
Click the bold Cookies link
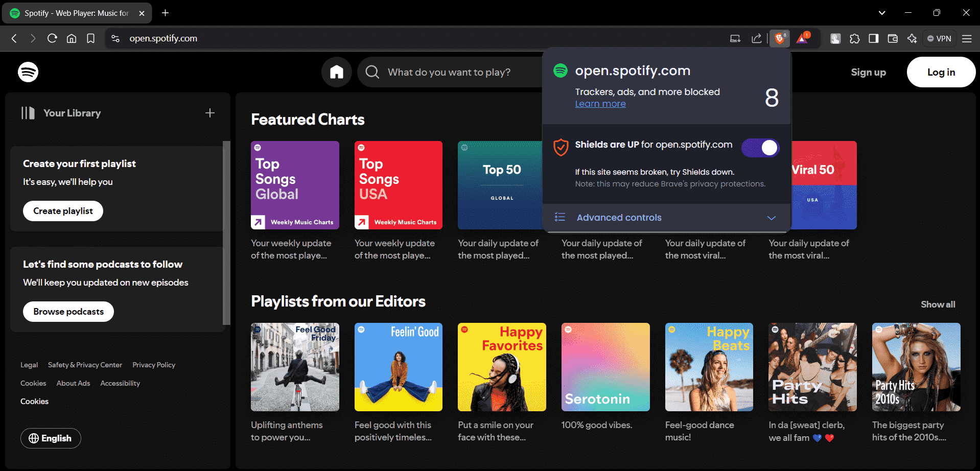[34, 402]
